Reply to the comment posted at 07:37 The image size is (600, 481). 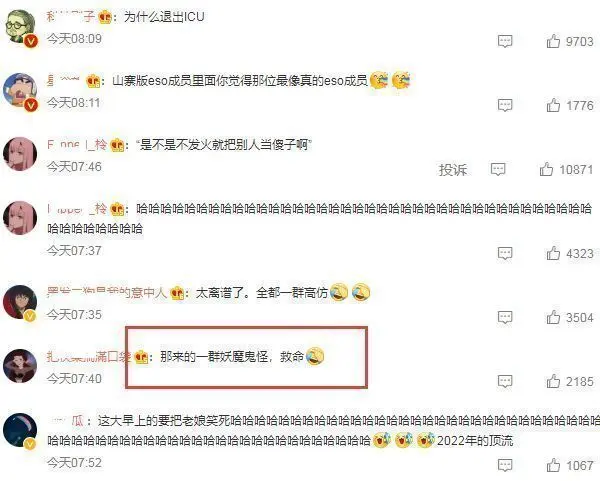coord(505,253)
